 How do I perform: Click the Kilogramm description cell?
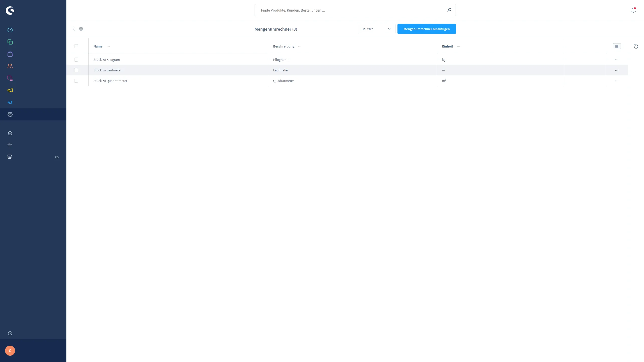281,60
